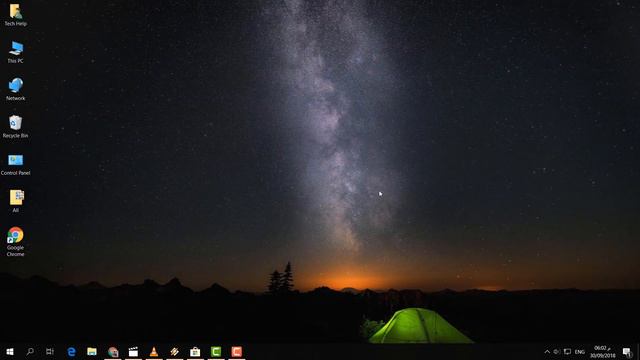
Task: Launch Microsoft Edge from taskbar
Action: [71, 351]
